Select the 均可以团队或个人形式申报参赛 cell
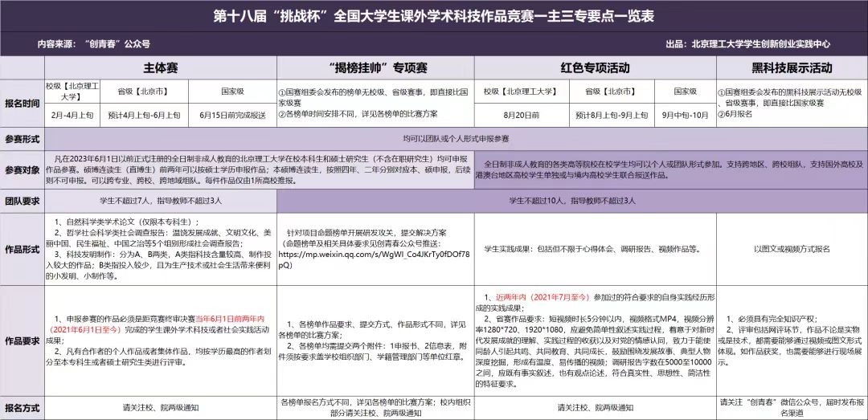The image size is (868, 420). 455,139
